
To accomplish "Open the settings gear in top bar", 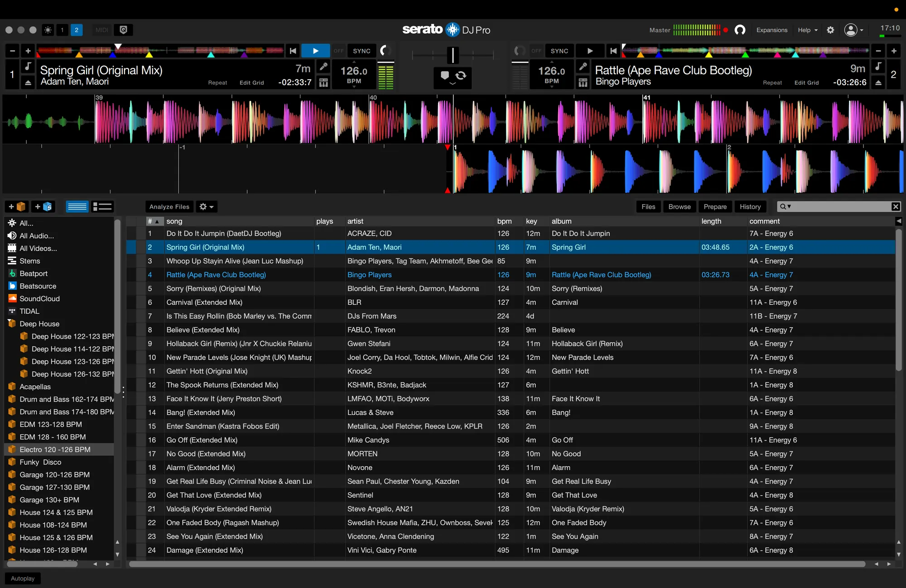I will point(830,30).
